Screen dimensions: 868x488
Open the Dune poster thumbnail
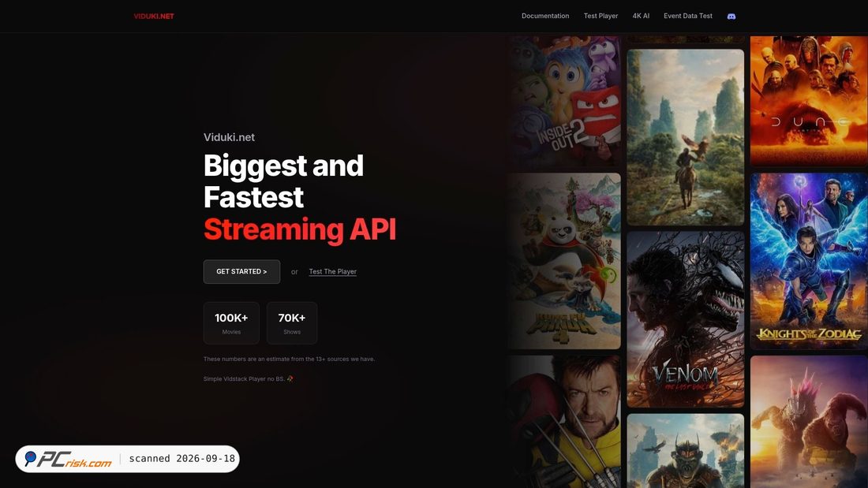pyautogui.click(x=809, y=101)
